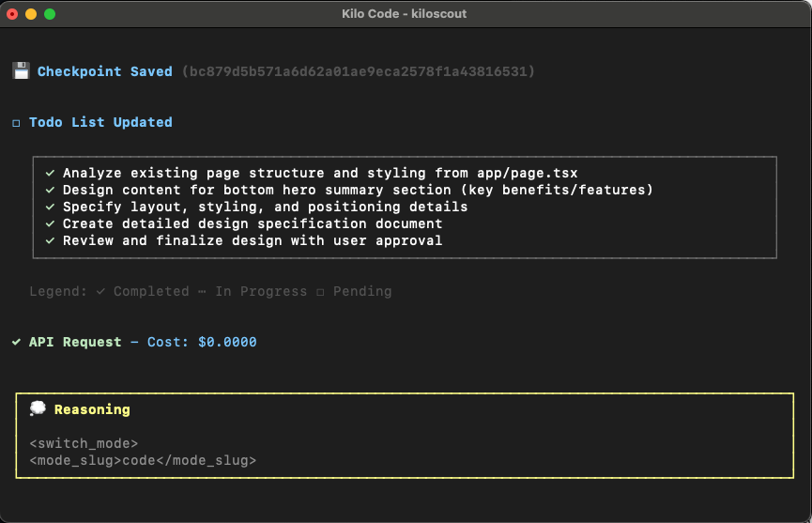Click todo text Design content for bottom hero
812x523 pixels.
(x=358, y=190)
